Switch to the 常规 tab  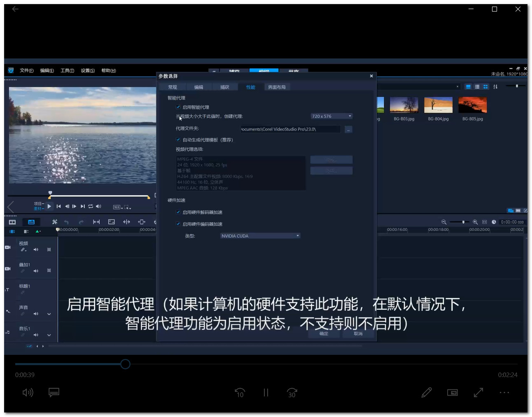click(173, 87)
